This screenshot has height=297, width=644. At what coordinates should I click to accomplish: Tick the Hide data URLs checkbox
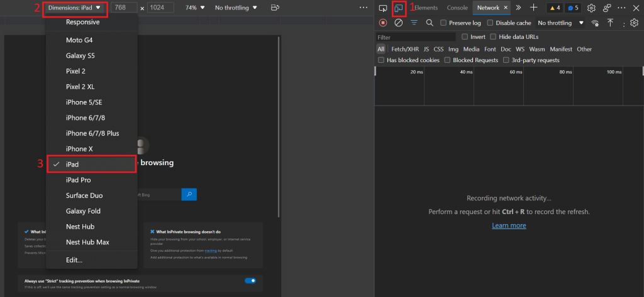tap(494, 37)
